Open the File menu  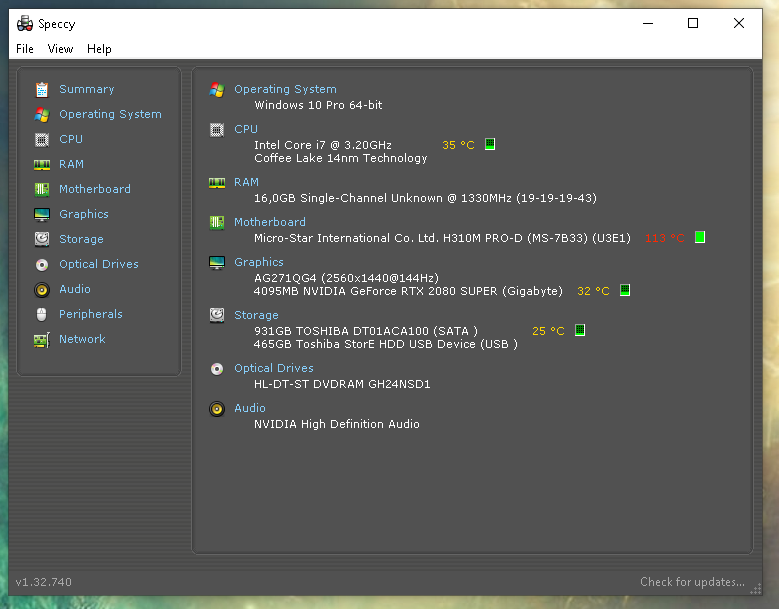pos(25,49)
